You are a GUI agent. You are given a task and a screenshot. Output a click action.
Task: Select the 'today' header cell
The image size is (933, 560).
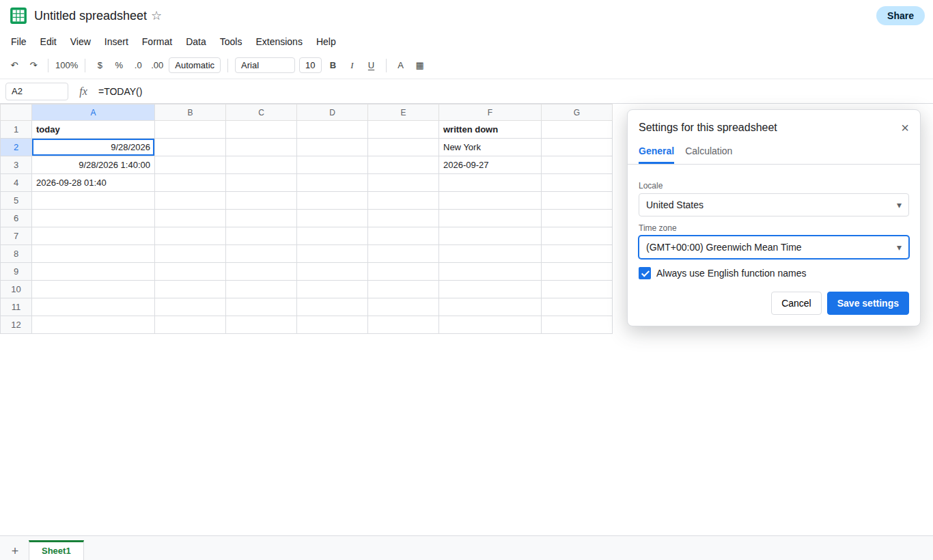click(x=94, y=130)
